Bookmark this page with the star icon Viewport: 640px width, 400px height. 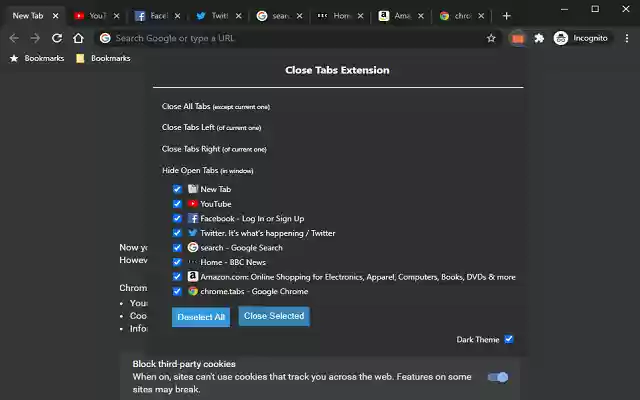pyautogui.click(x=491, y=38)
